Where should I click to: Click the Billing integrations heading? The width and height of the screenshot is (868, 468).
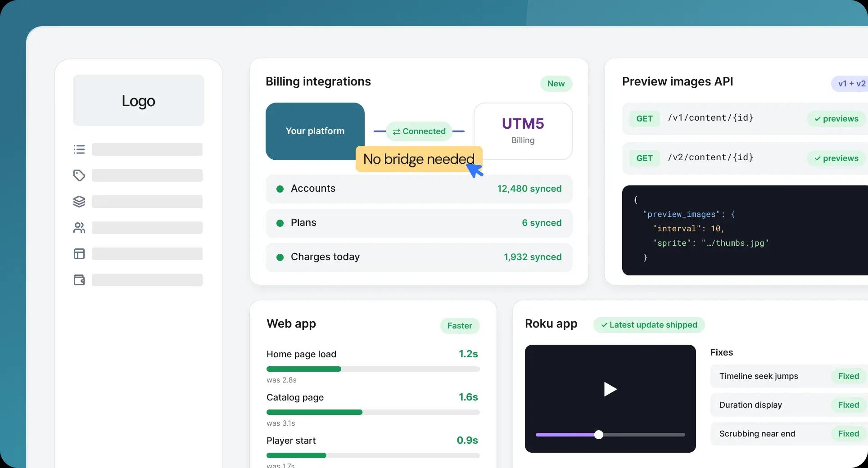tap(318, 81)
